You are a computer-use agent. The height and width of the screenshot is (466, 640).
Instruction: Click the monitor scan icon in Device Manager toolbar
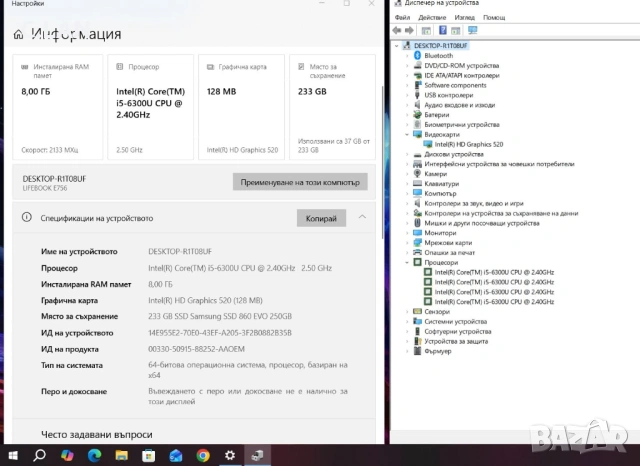473,30
